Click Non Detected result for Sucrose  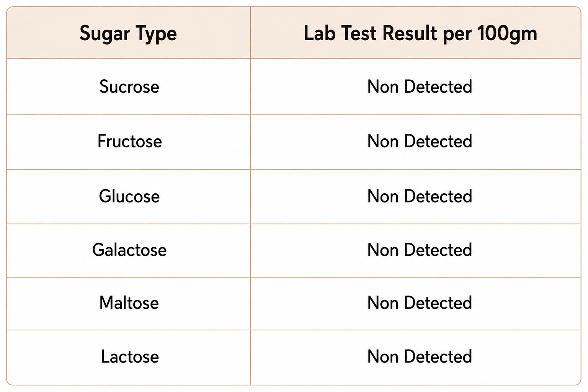(420, 87)
